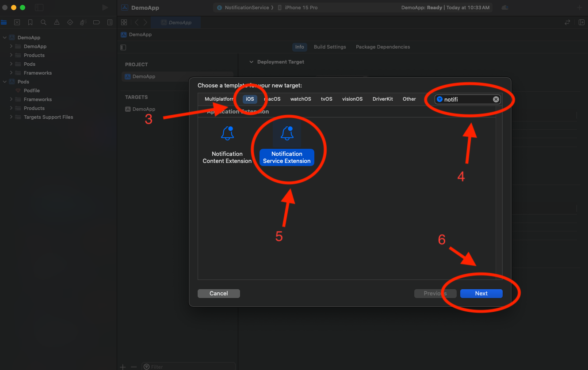Image resolution: width=588 pixels, height=370 pixels.
Task: Open the Bookmark navigator icon
Action: point(30,23)
